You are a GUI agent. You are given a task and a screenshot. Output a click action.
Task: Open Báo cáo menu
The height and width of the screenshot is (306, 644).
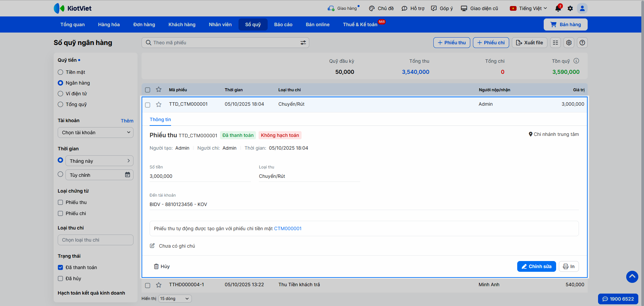pos(283,24)
